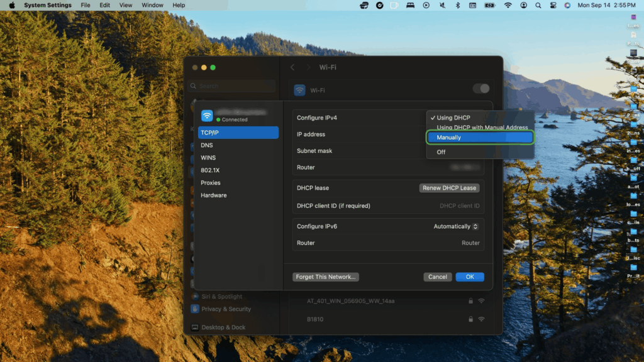Open the Window menu
This screenshot has height=362, width=644.
coord(152,5)
